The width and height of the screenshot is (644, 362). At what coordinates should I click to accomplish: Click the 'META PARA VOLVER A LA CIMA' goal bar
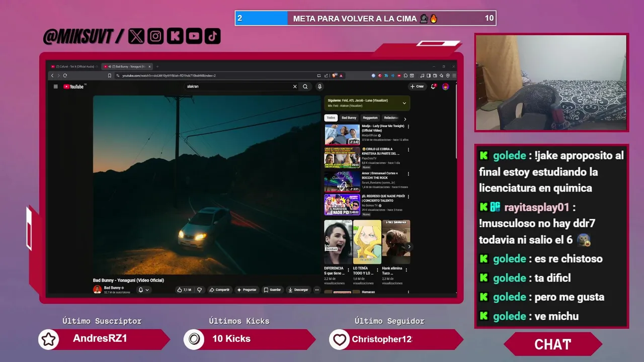(365, 19)
